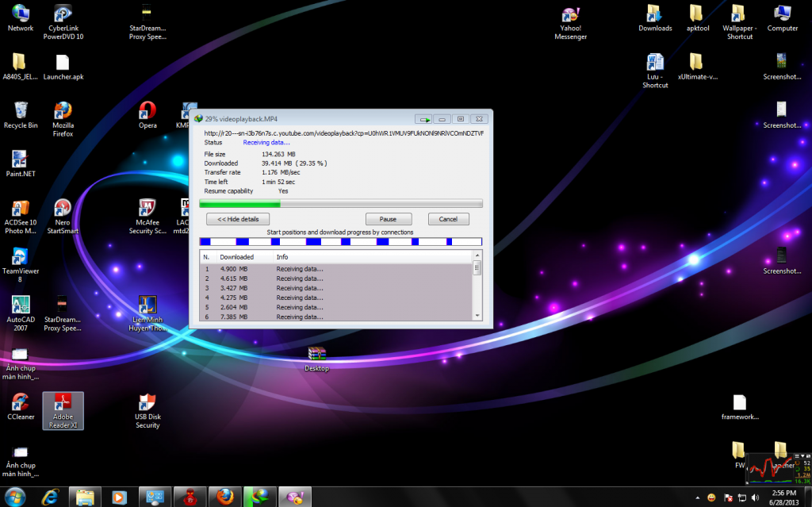This screenshot has height=507, width=812.
Task: Select the USB Disk Security shortcut
Action: click(x=147, y=410)
